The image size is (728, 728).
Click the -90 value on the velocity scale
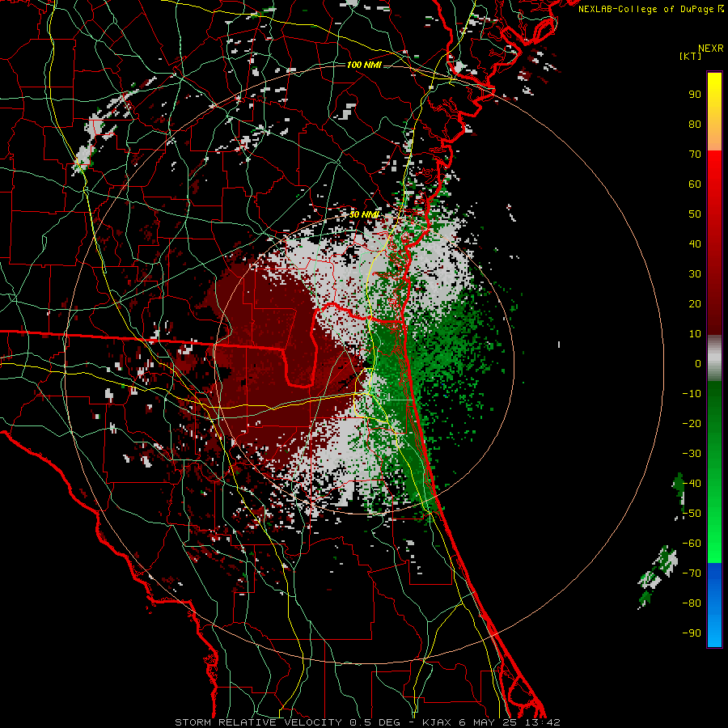tap(692, 633)
